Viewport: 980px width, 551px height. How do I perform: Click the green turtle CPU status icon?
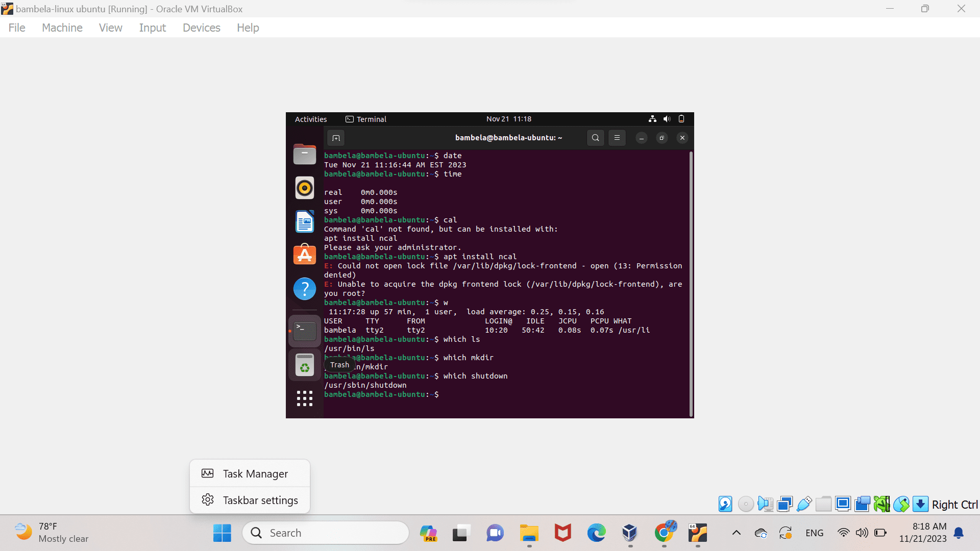(x=881, y=504)
